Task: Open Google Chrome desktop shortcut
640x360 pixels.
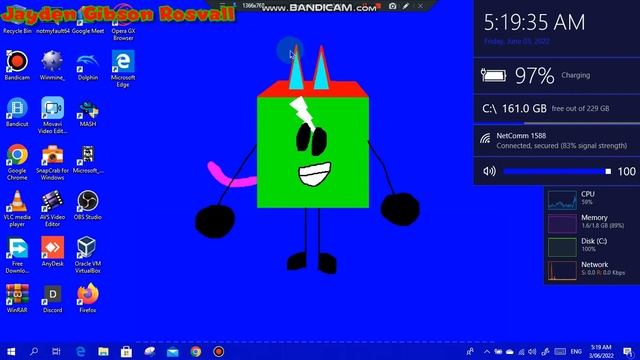Action: click(x=17, y=162)
